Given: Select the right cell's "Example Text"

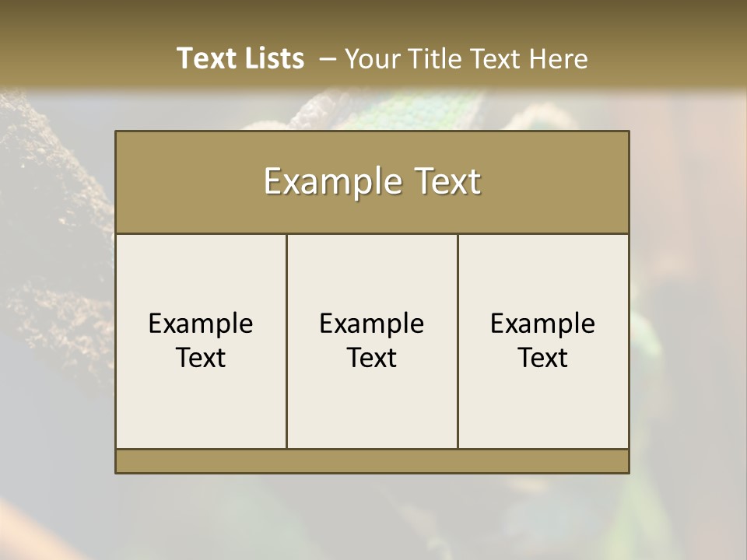Looking at the screenshot, I should coord(542,340).
